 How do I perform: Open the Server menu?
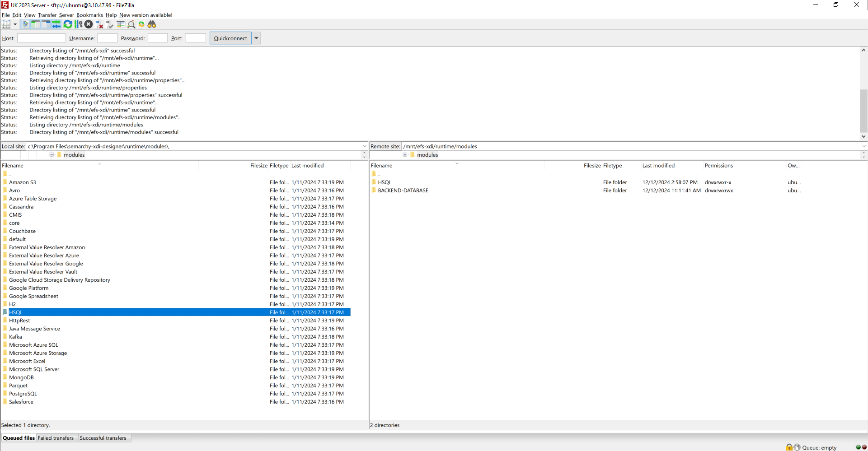(x=66, y=15)
